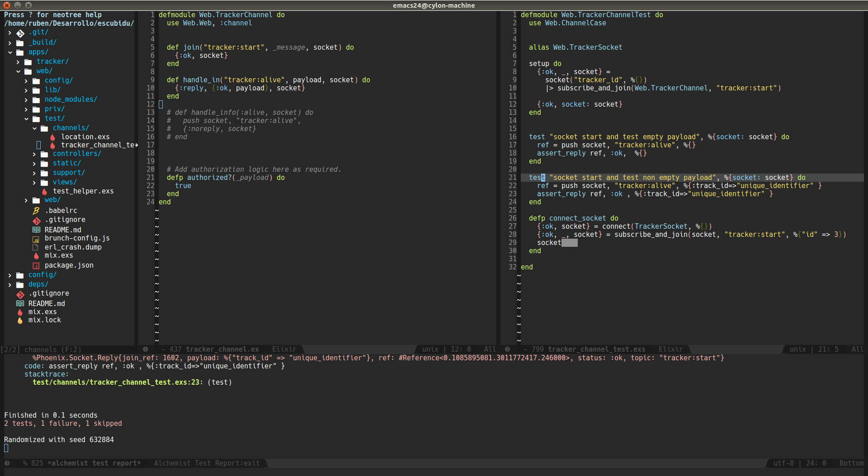Collapse the apps/ folder chevron
Viewport: 868px width, 476px height.
pos(10,52)
